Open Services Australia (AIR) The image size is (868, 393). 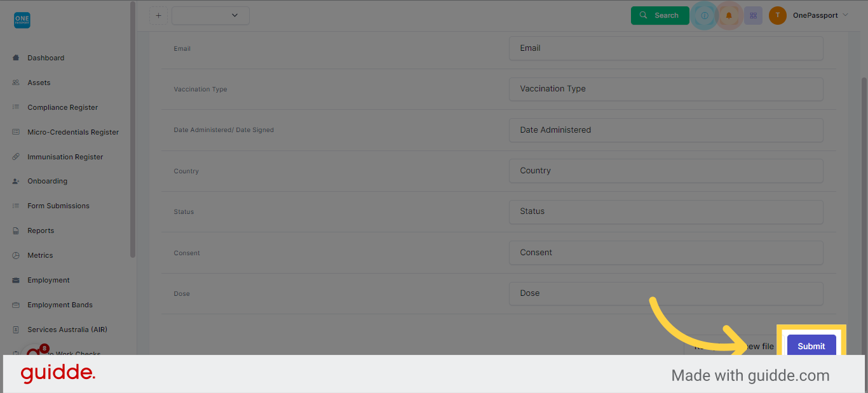click(x=67, y=330)
